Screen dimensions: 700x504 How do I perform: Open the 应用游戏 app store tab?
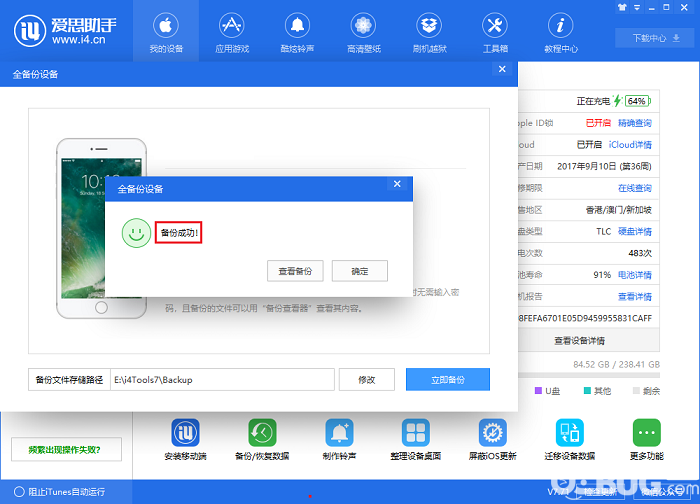point(232,32)
